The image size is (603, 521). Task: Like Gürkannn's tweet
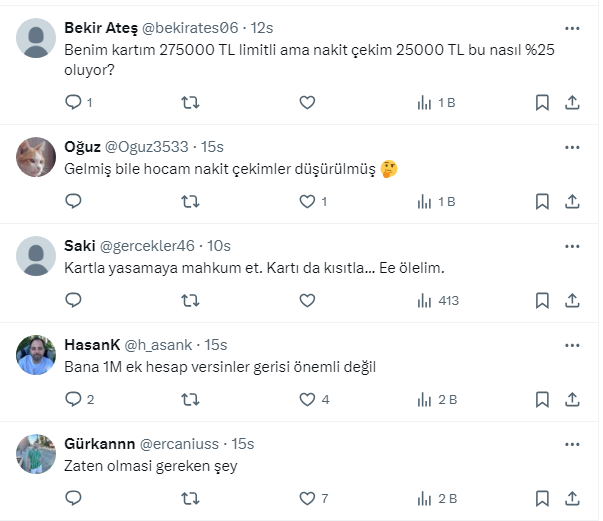(307, 498)
